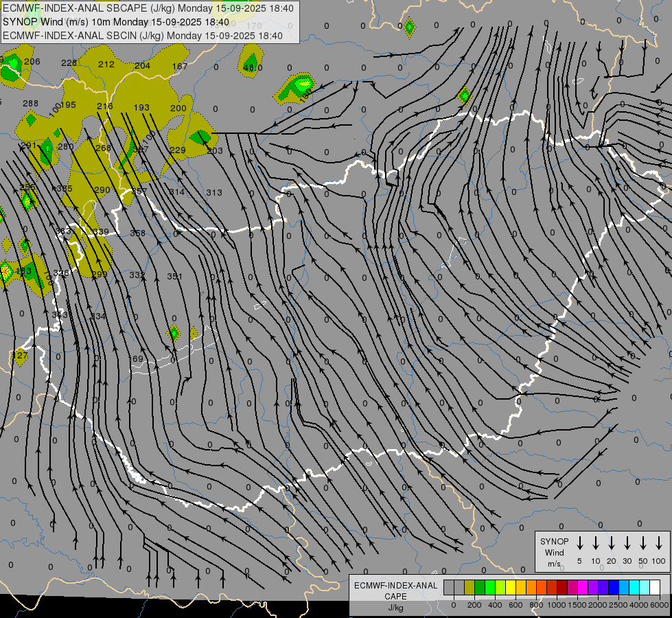The width and height of the screenshot is (672, 618).
Task: Click the 20 m/s wind arrow symbol
Action: (612, 542)
